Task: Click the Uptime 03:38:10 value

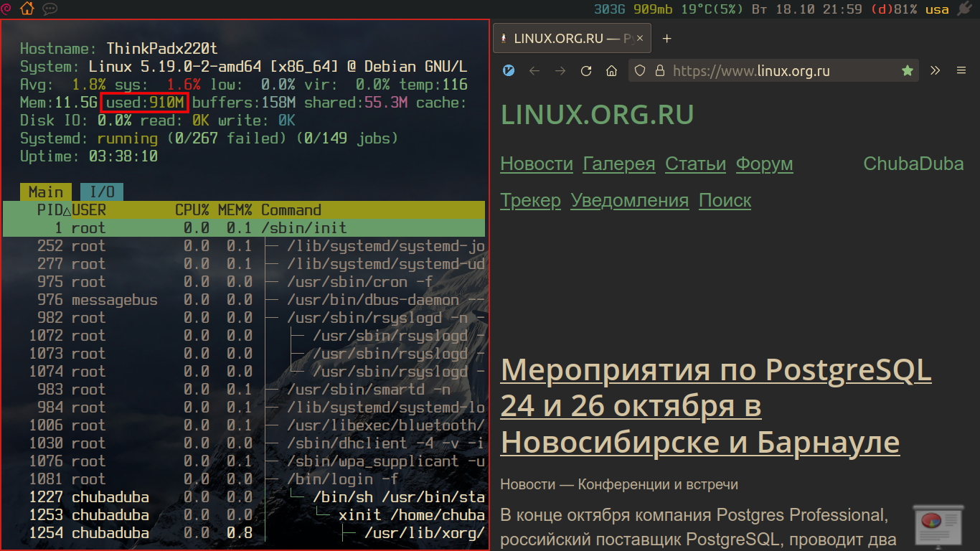Action: point(123,156)
